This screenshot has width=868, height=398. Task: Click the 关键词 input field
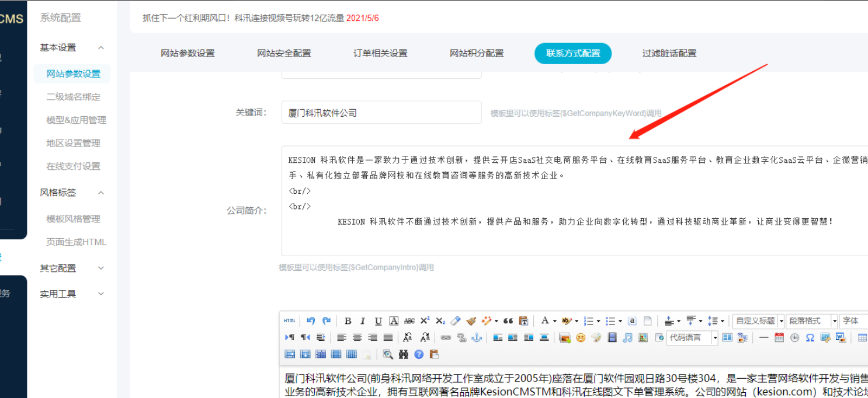[x=381, y=113]
